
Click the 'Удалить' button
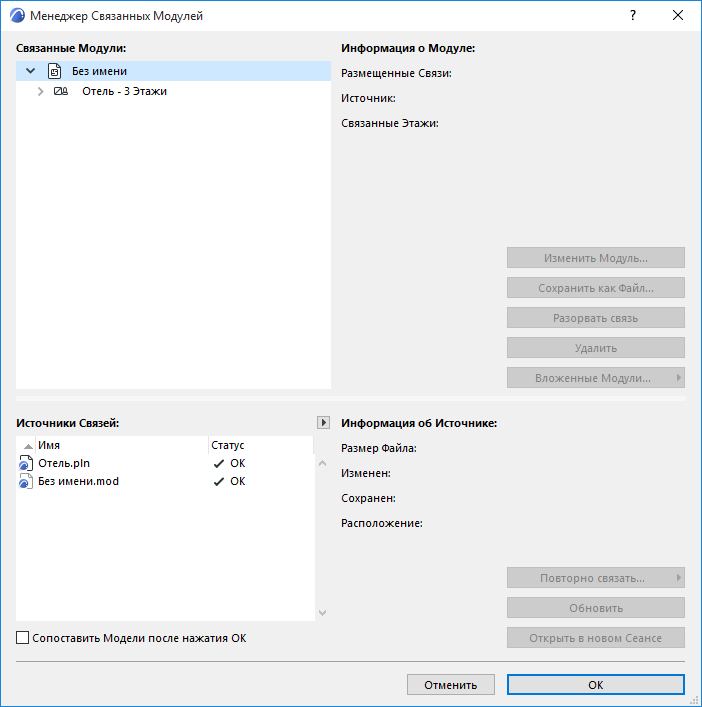click(x=596, y=348)
